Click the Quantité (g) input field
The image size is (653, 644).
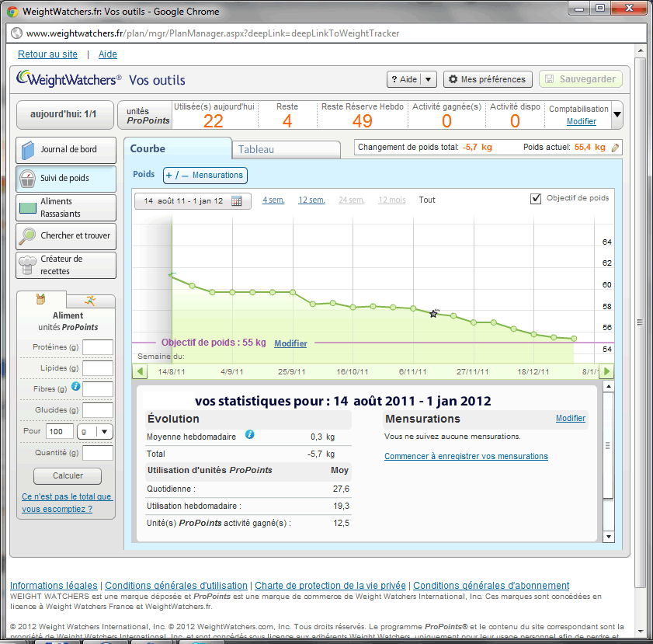tap(98, 453)
